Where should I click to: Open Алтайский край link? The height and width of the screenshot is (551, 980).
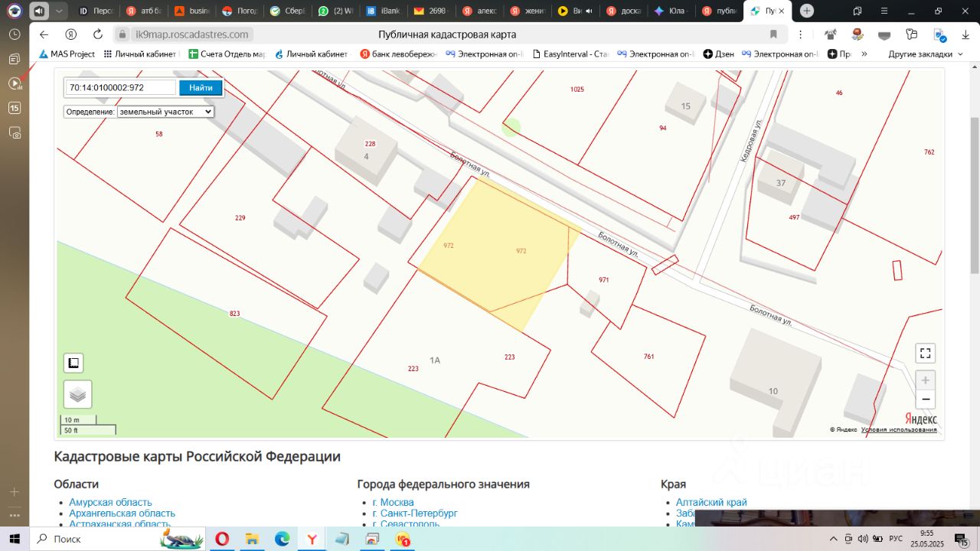[711, 502]
